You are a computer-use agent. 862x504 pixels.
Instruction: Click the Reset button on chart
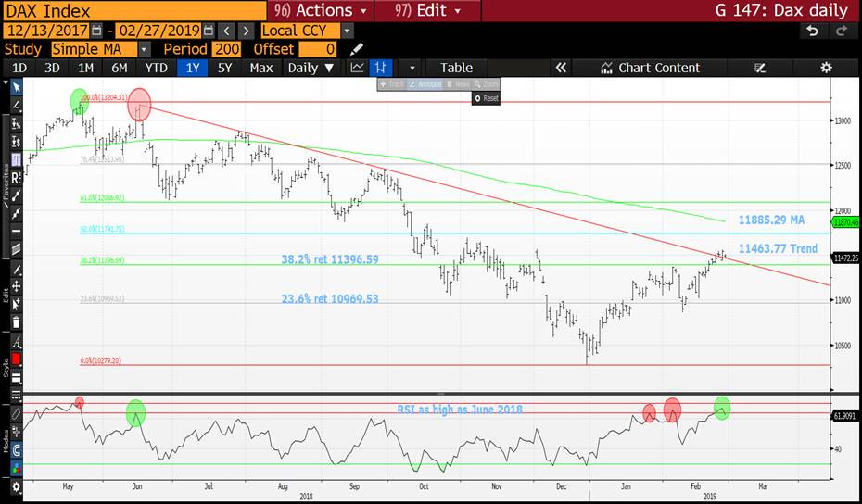(487, 98)
